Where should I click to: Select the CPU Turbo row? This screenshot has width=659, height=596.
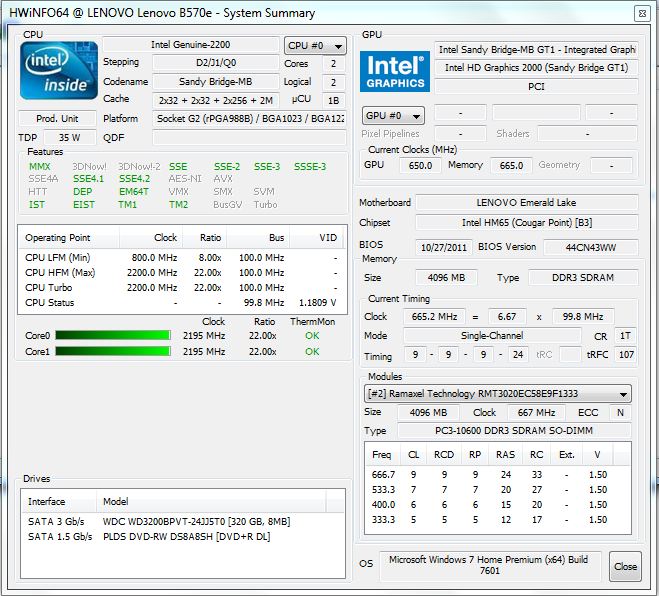pos(182,288)
